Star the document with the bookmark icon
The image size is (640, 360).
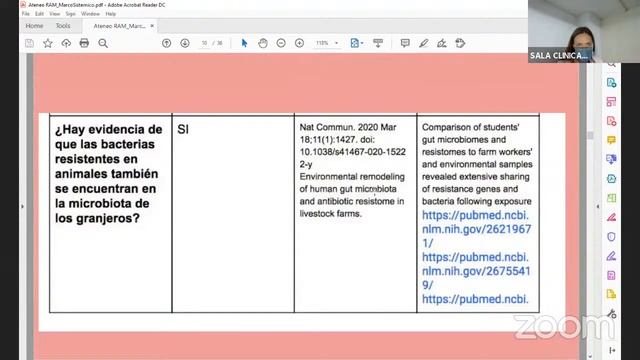[48, 43]
